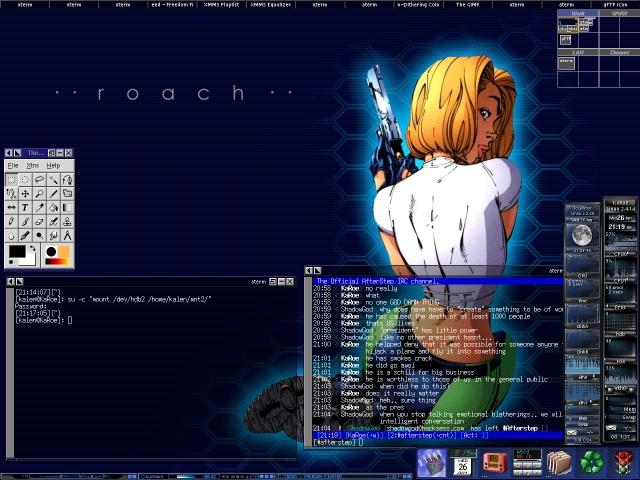Viewport: 640px width, 480px height.
Task: Open the recycle bin dock icon
Action: 592,462
